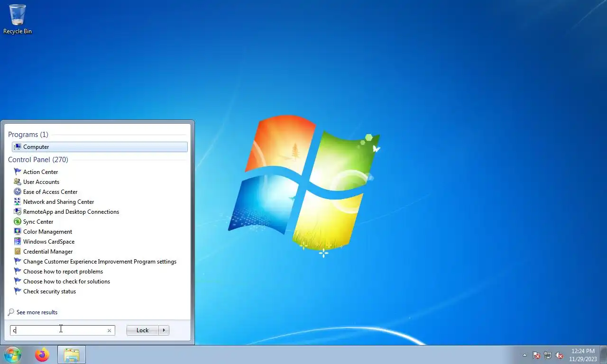
Task: Clear the search box with X
Action: (109, 330)
